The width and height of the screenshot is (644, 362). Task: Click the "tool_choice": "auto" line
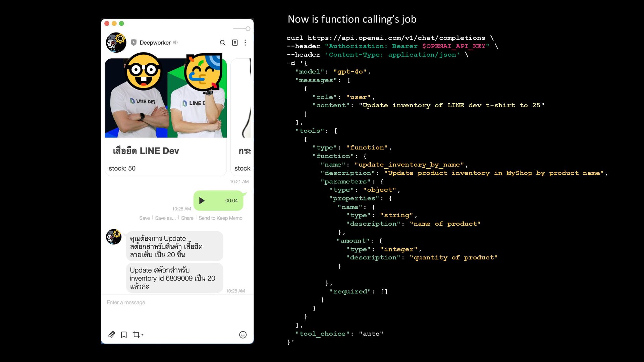(339, 334)
